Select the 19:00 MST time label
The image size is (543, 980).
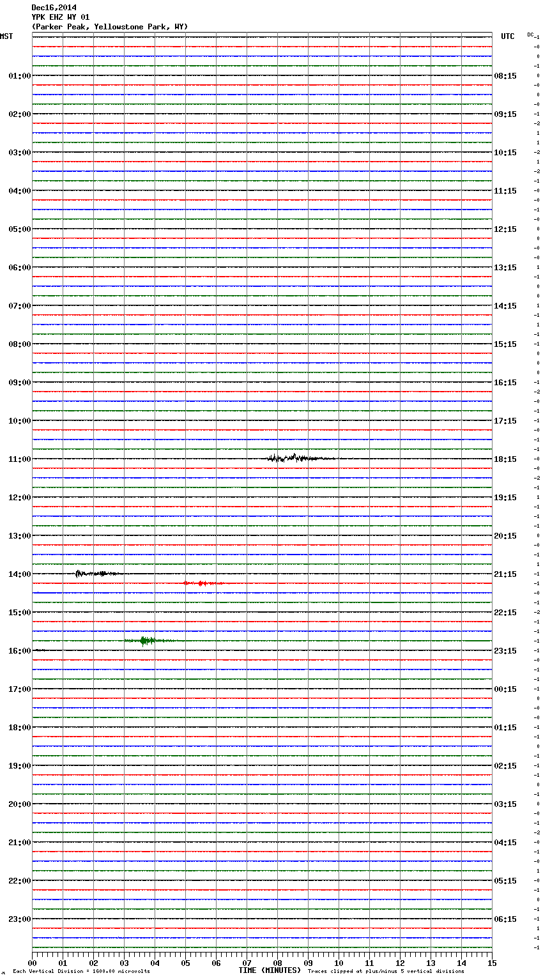20,766
